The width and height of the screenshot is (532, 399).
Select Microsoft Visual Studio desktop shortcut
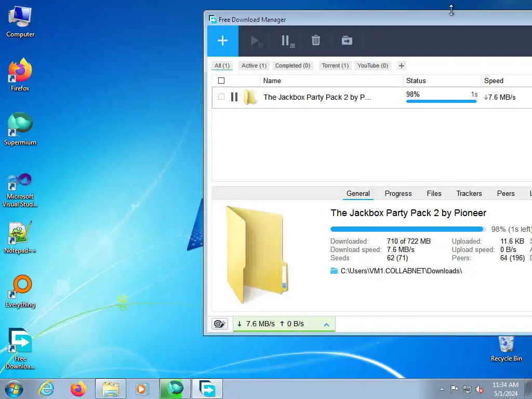(20, 190)
